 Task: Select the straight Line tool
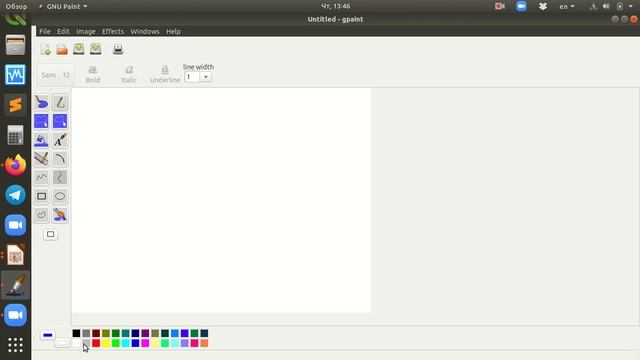point(41,159)
